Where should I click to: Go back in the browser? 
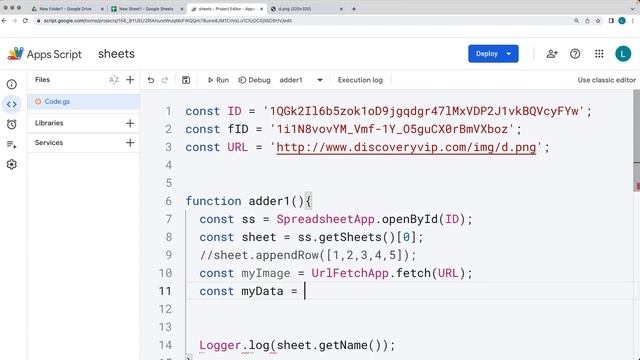coord(4,20)
